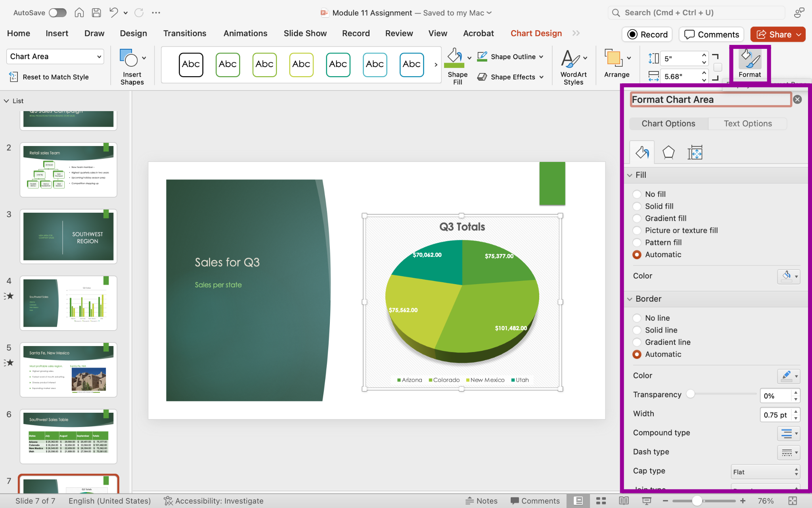This screenshot has height=508, width=812.
Task: Choose Gradient fill option
Action: pyautogui.click(x=637, y=218)
